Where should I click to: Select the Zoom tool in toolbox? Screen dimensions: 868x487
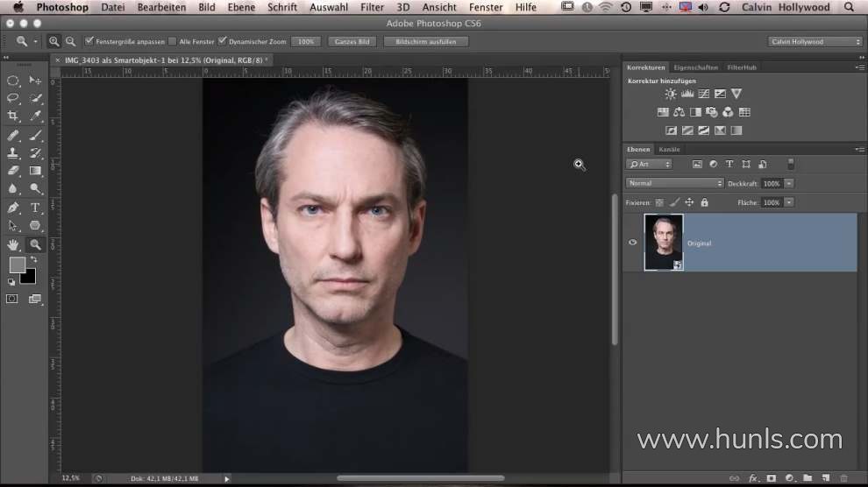click(x=35, y=244)
